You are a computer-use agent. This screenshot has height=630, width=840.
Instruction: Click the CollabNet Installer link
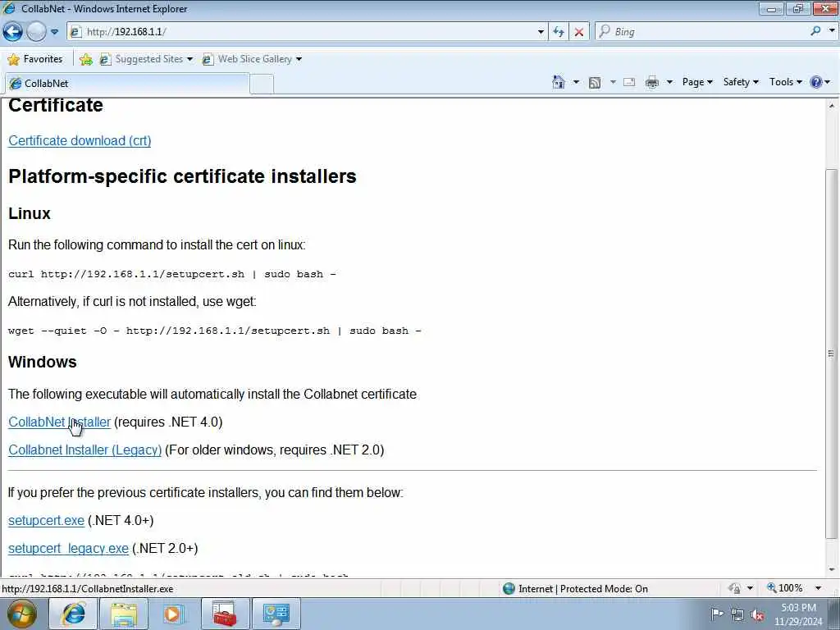point(59,422)
